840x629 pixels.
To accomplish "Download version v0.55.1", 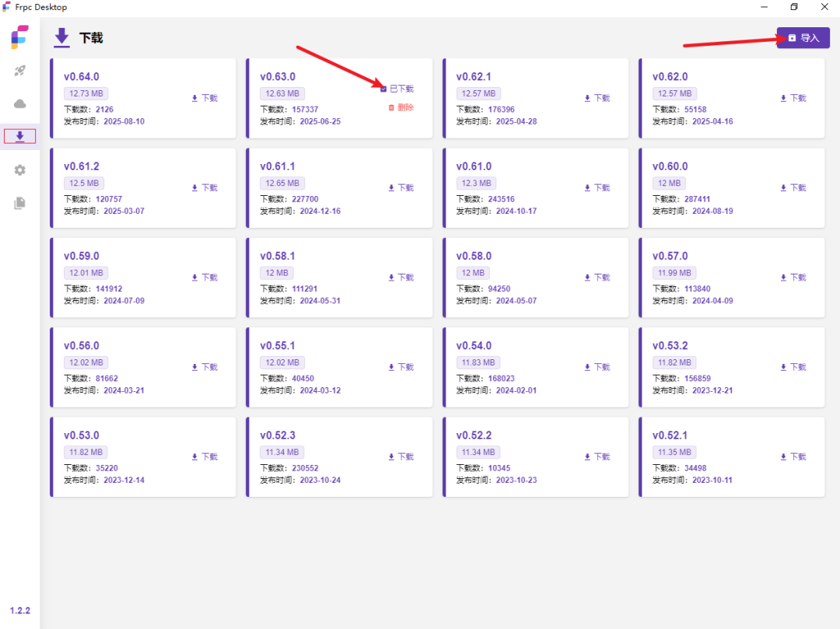I will tap(401, 367).
